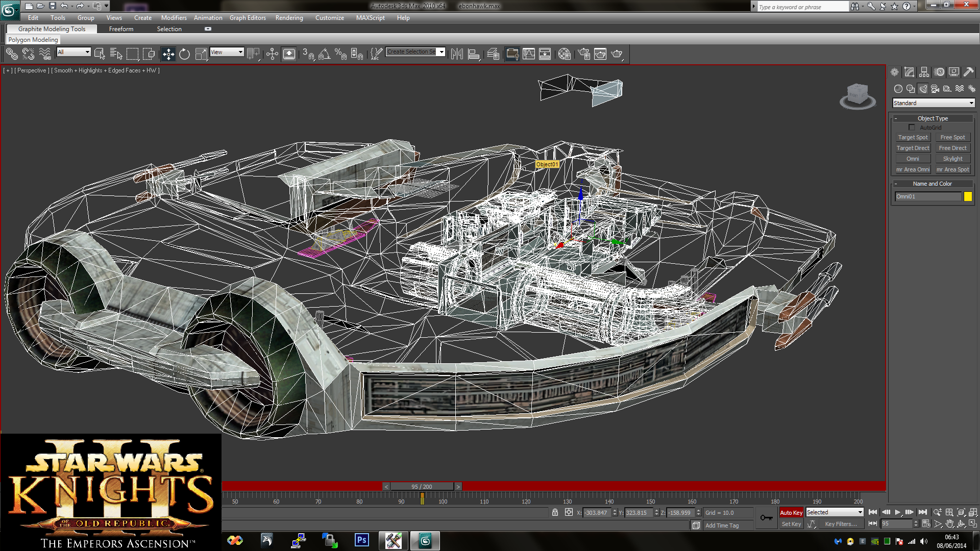Toggle the Auto Key animation mode

coord(791,513)
